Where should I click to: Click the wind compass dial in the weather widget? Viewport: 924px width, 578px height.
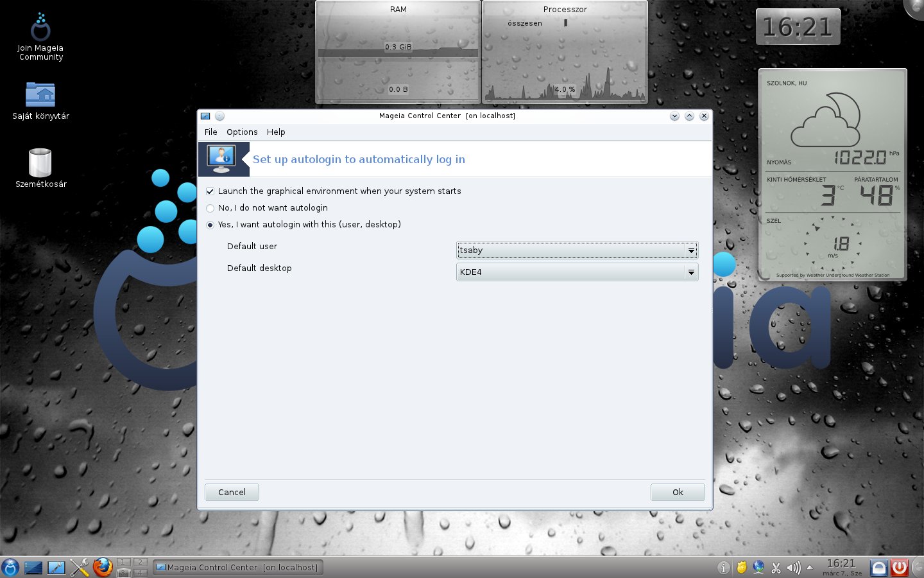coord(833,243)
